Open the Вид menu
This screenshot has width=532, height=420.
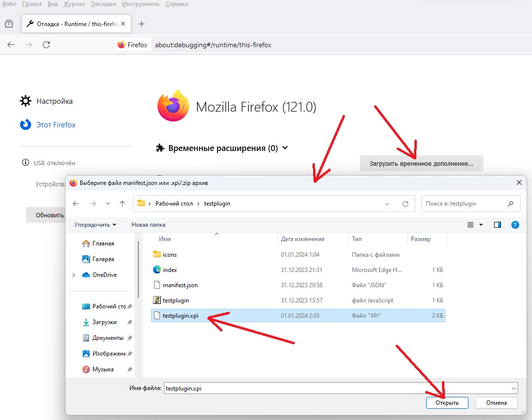click(53, 4)
